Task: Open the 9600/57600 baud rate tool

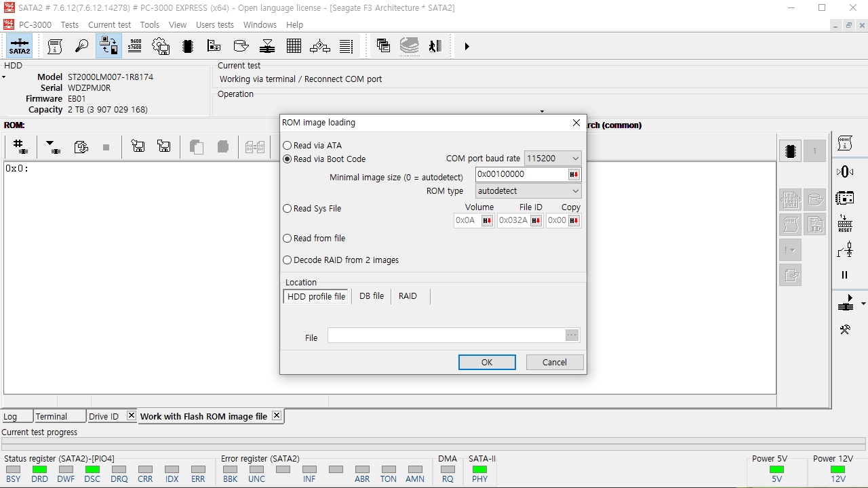Action: (135, 46)
